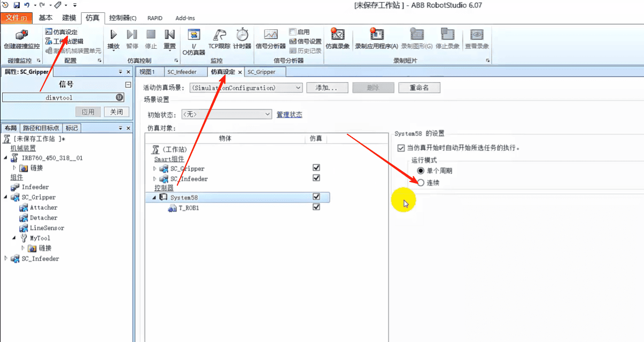This screenshot has height=342, width=644.
Task: Switch to the Add-Ins ribbon tab
Action: [185, 18]
